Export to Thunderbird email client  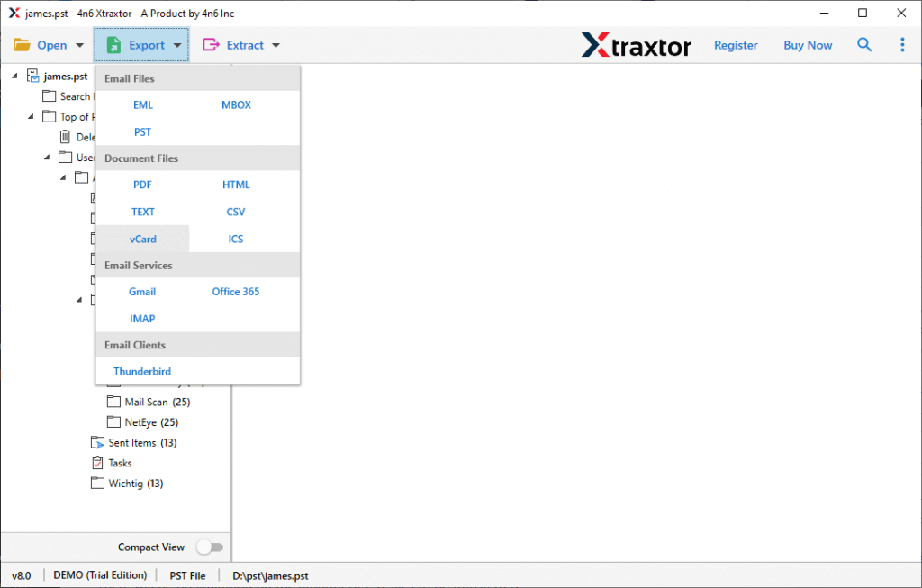pyautogui.click(x=142, y=372)
